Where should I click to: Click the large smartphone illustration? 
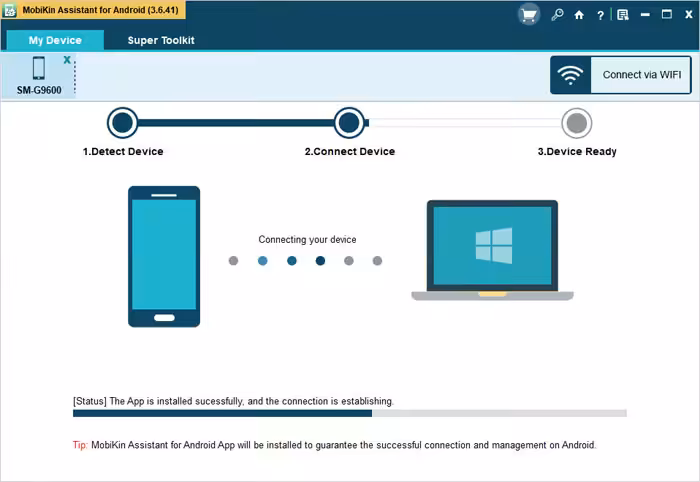pos(164,256)
